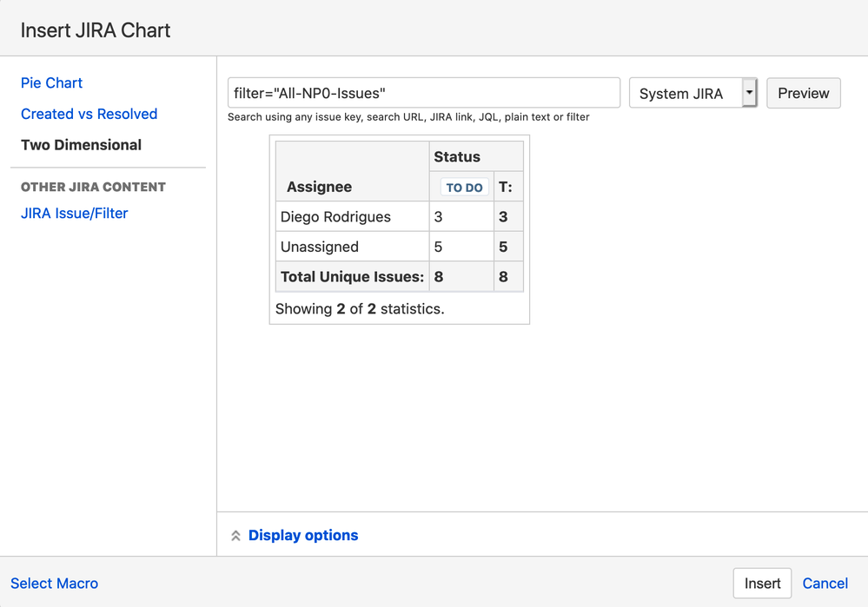868x607 pixels.
Task: Click the Status column header
Action: tap(457, 157)
